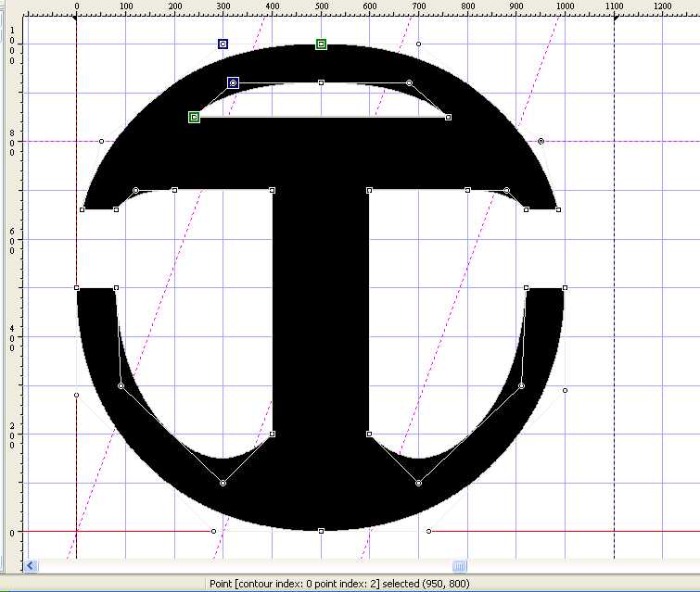Select the point at the T stem's upper right corner
The width and height of the screenshot is (700, 592).
(369, 191)
